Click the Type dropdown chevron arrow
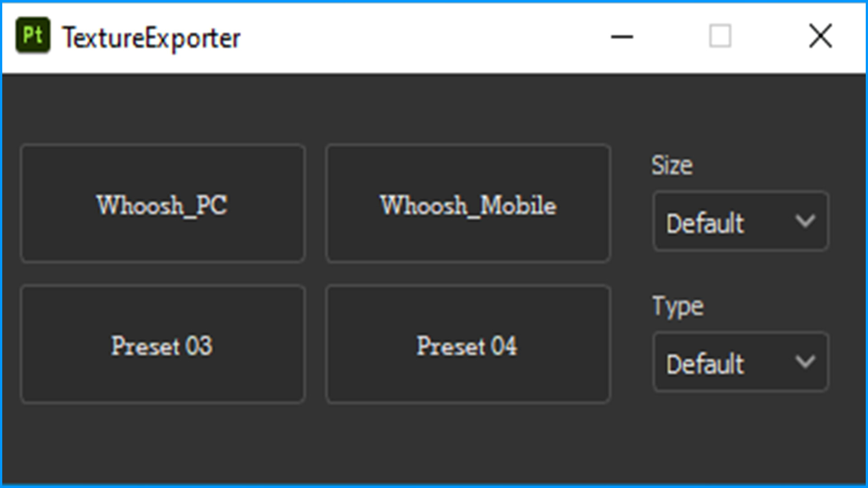868x488 pixels. tap(805, 362)
